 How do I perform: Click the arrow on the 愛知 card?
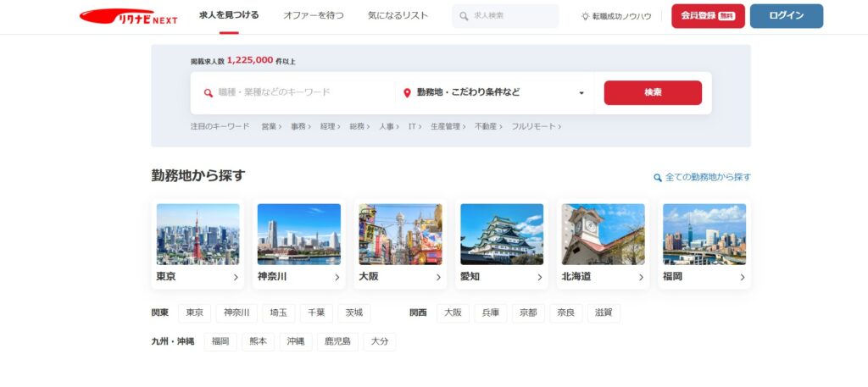point(540,278)
